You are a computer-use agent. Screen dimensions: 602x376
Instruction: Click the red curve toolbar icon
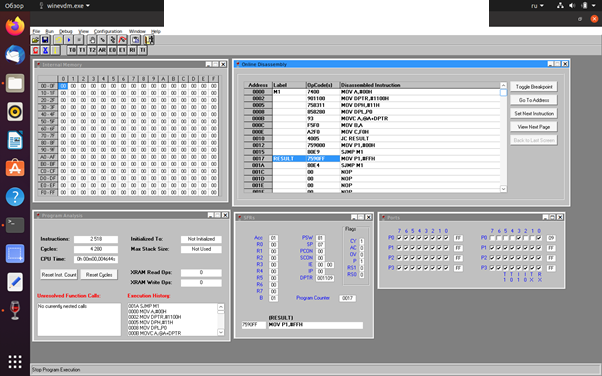[122, 40]
